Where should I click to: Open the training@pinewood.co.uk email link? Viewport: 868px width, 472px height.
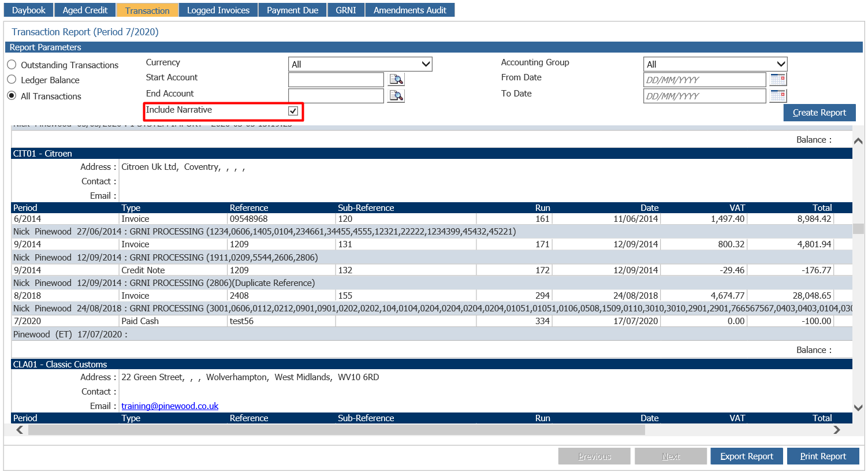tap(170, 406)
